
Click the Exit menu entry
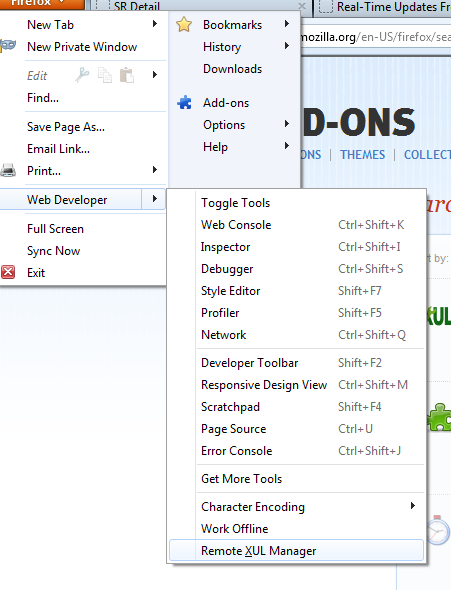coord(36,272)
